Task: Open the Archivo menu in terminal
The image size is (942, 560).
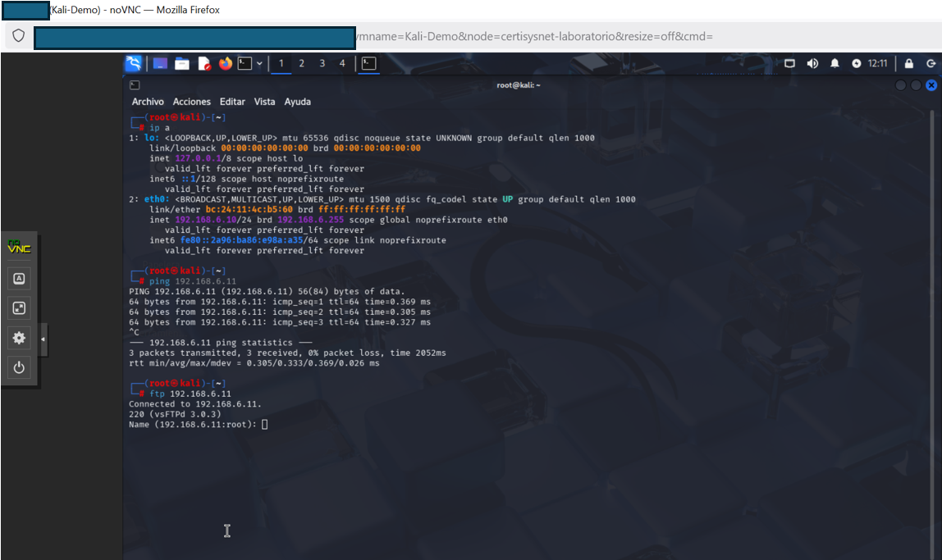Action: click(148, 102)
